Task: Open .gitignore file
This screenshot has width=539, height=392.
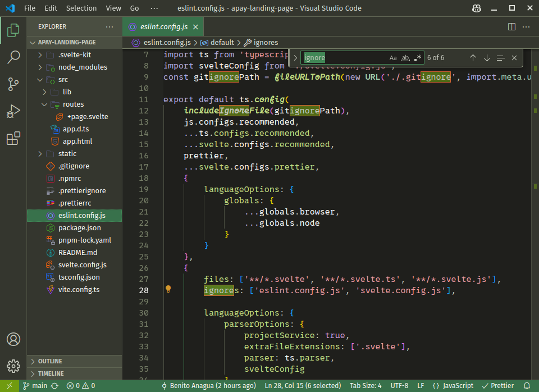Action: point(74,166)
